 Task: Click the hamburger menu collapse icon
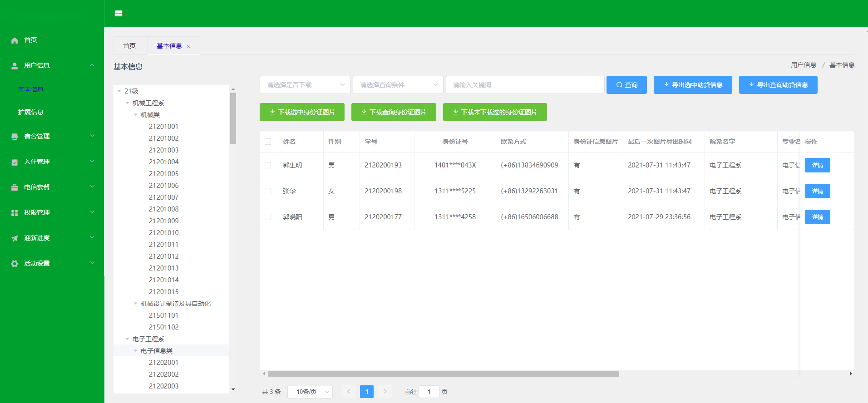coord(118,14)
